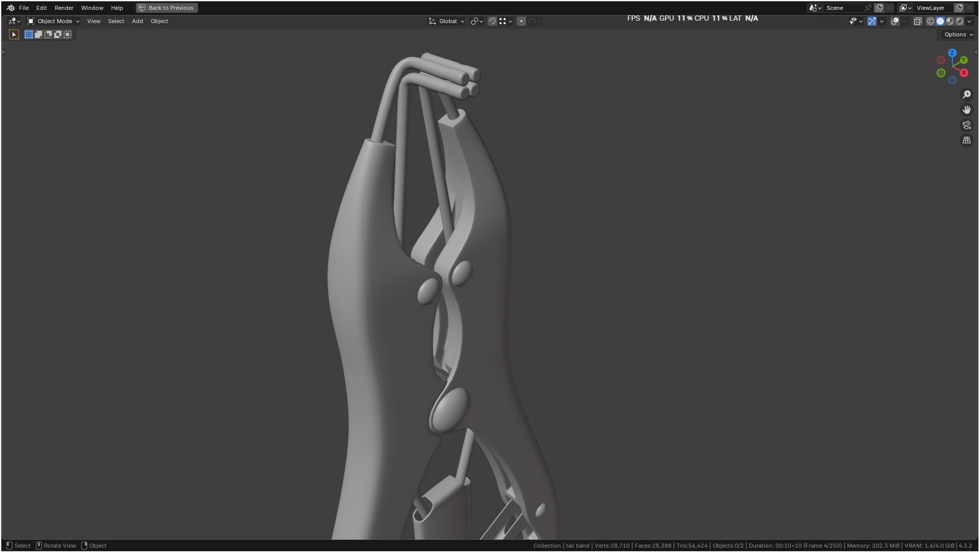Switch to material preview shading
980x553 pixels.
950,21
